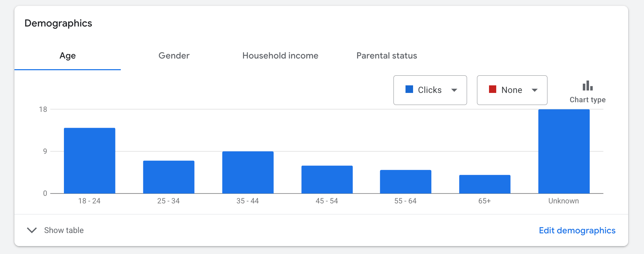The width and height of the screenshot is (644, 254).
Task: Click the Demographics heading
Action: coord(58,23)
